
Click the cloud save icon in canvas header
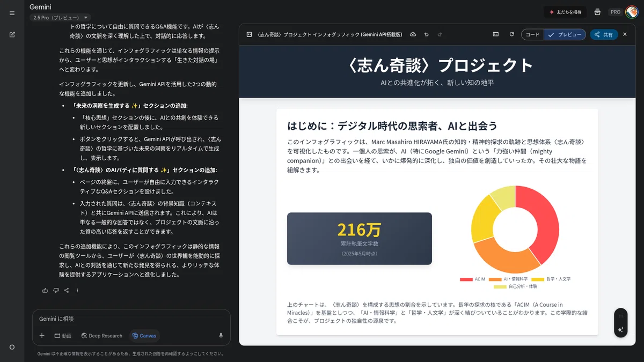point(413,34)
